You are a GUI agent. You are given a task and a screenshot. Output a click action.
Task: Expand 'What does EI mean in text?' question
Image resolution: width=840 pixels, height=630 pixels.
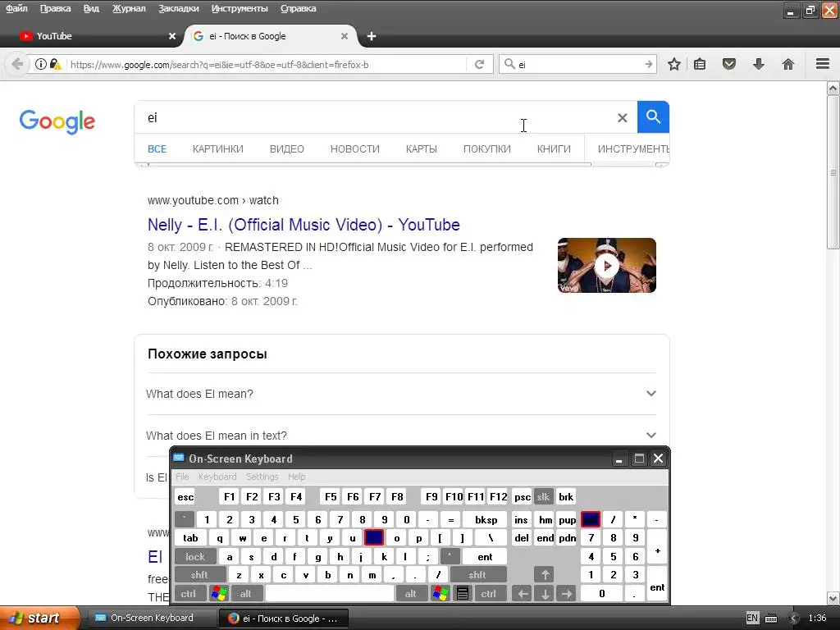[400, 436]
